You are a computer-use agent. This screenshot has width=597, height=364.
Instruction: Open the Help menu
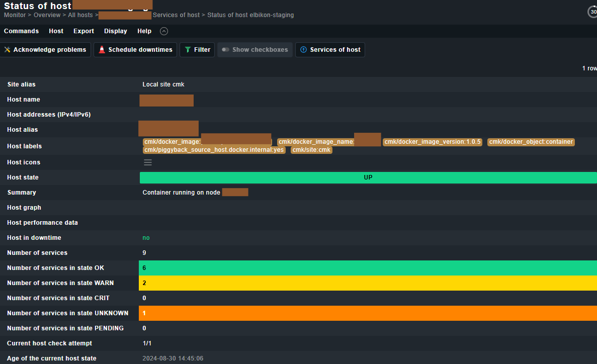(x=144, y=31)
